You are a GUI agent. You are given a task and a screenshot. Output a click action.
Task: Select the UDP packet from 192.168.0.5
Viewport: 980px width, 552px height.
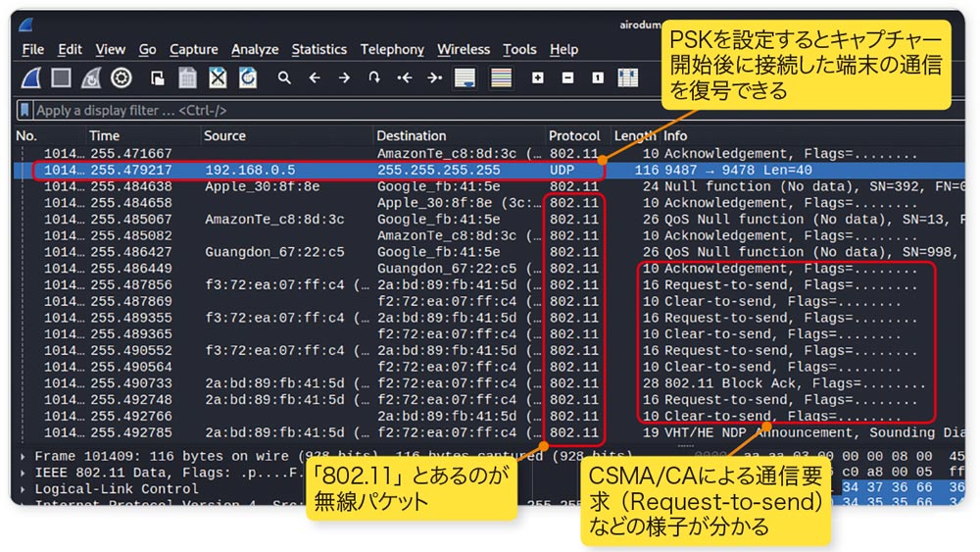489,170
